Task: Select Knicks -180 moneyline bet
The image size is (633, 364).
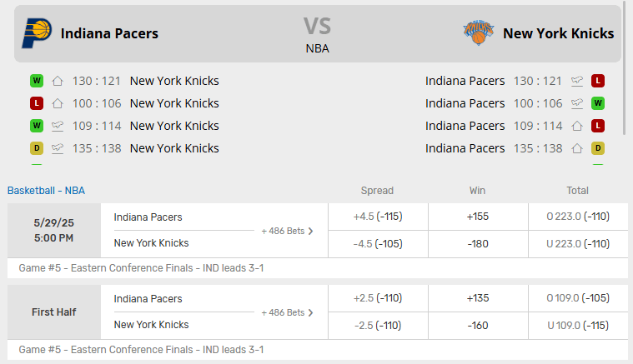Action: pyautogui.click(x=478, y=244)
